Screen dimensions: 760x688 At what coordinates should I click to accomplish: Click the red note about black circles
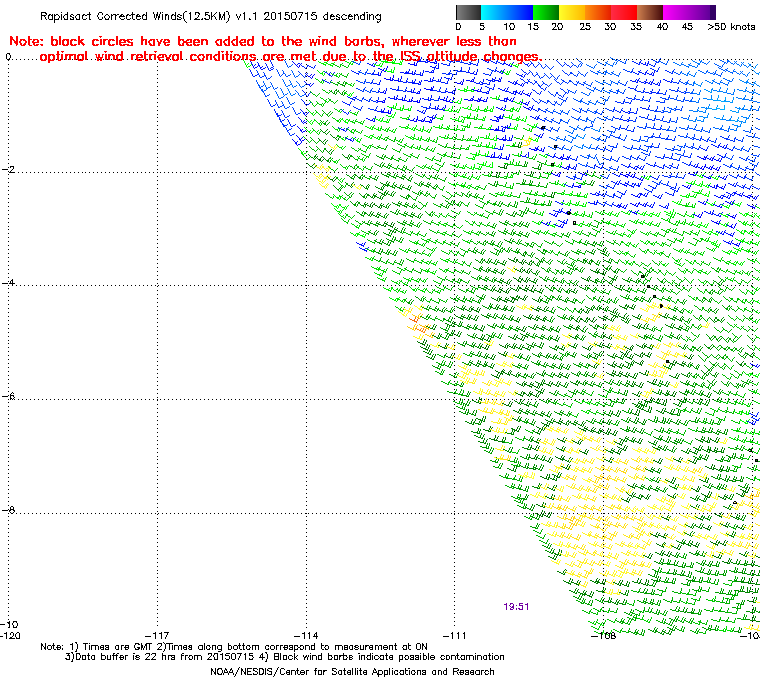[x=275, y=48]
